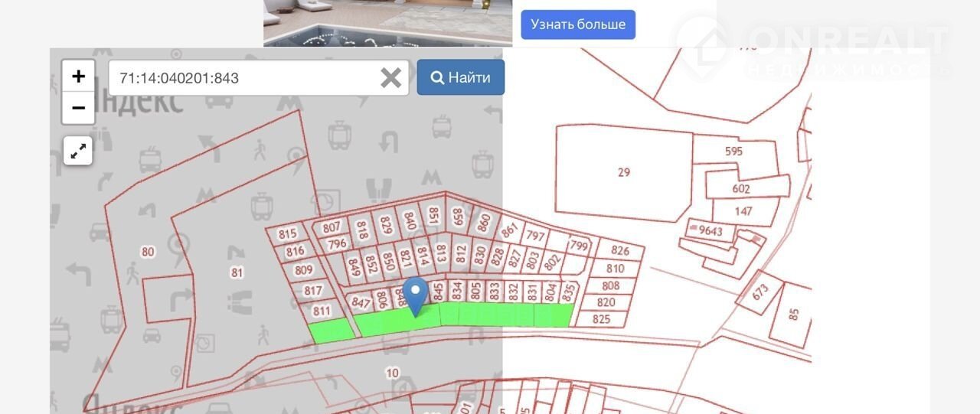Select land parcel 80 on map
This screenshot has height=414, width=980.
click(x=148, y=251)
